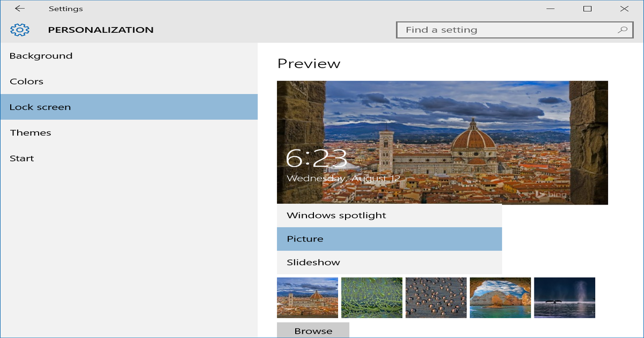Choose the green vines picture thumbnail

click(371, 297)
